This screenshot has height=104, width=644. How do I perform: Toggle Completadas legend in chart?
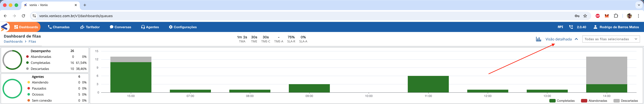[x=562, y=101]
